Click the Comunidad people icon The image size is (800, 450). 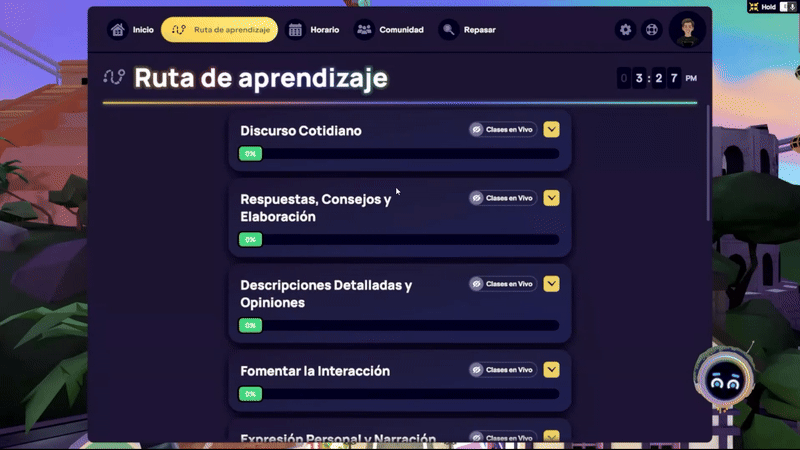pos(364,30)
